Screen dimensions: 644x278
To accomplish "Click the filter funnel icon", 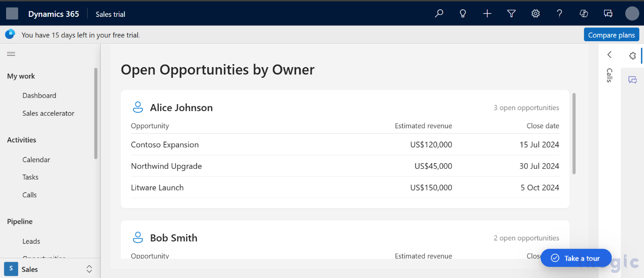I will point(511,13).
